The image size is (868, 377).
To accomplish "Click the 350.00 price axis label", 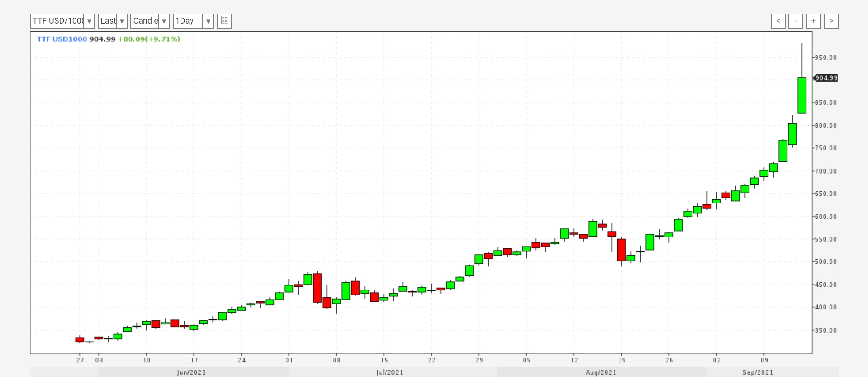I will [826, 330].
